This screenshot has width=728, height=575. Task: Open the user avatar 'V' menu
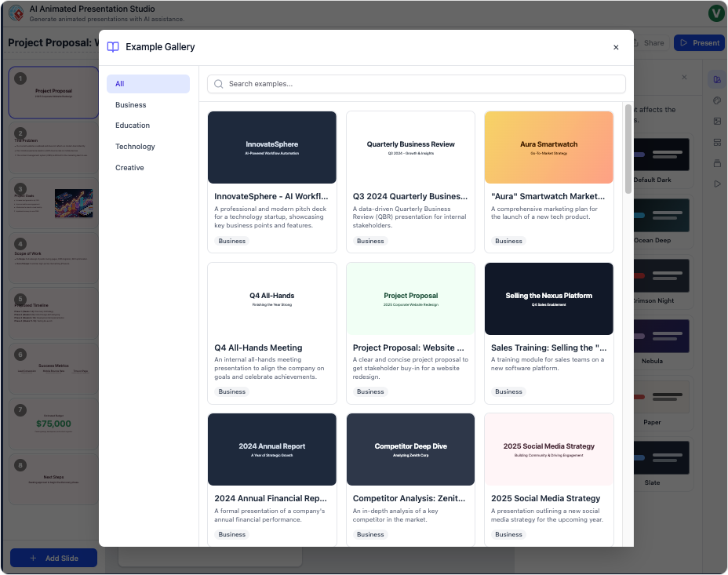715,13
